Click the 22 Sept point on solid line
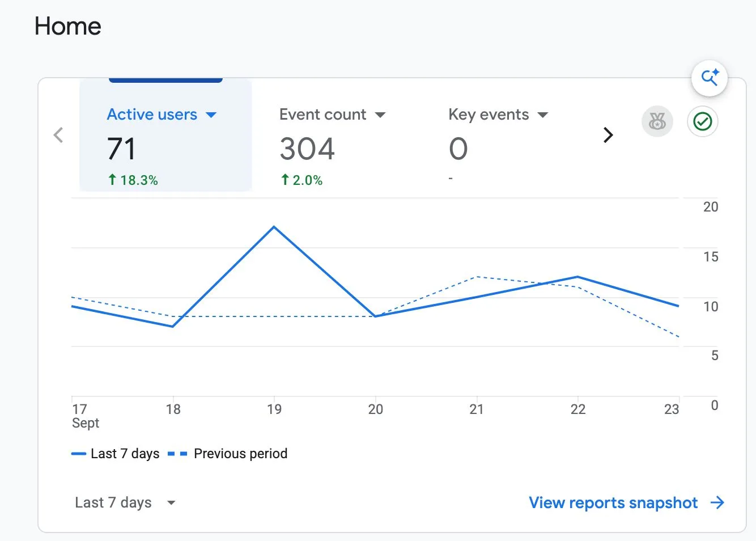The width and height of the screenshot is (756, 541). [x=577, y=277]
